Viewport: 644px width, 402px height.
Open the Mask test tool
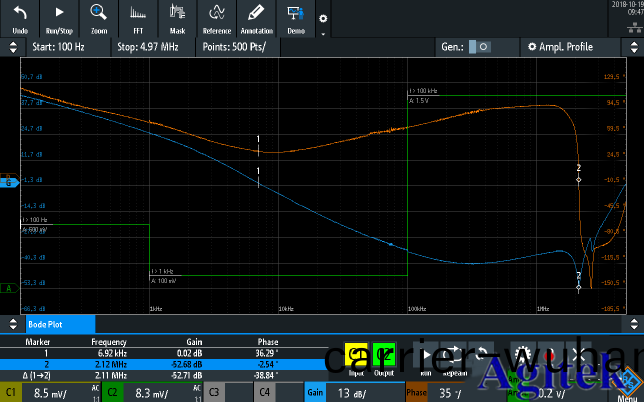(175, 18)
